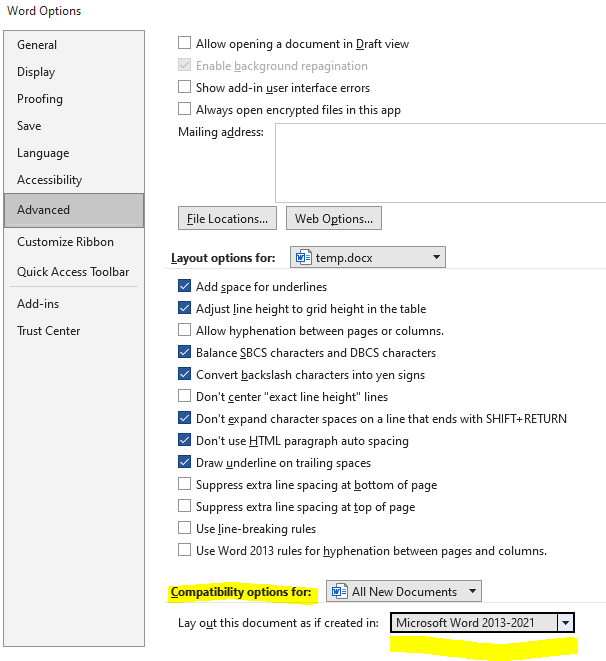Screen dimensions: 606x661
Task: Click the Word document icon beside temp.docx
Action: point(303,257)
